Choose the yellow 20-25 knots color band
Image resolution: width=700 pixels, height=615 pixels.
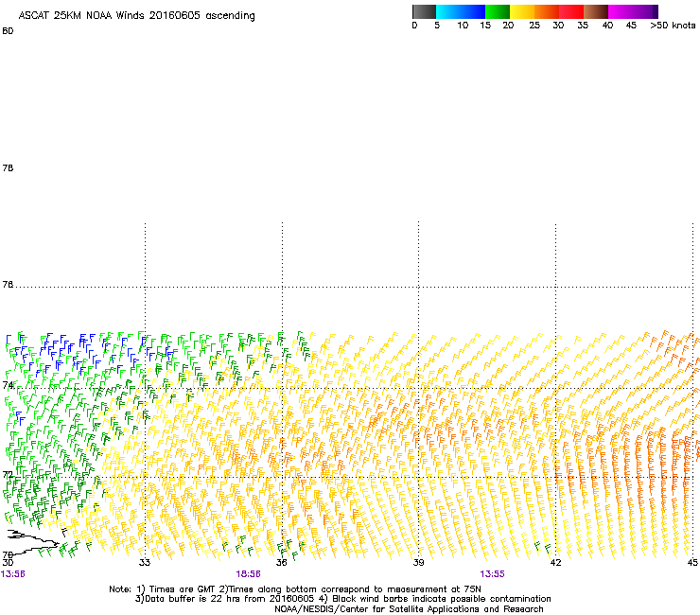coord(522,11)
